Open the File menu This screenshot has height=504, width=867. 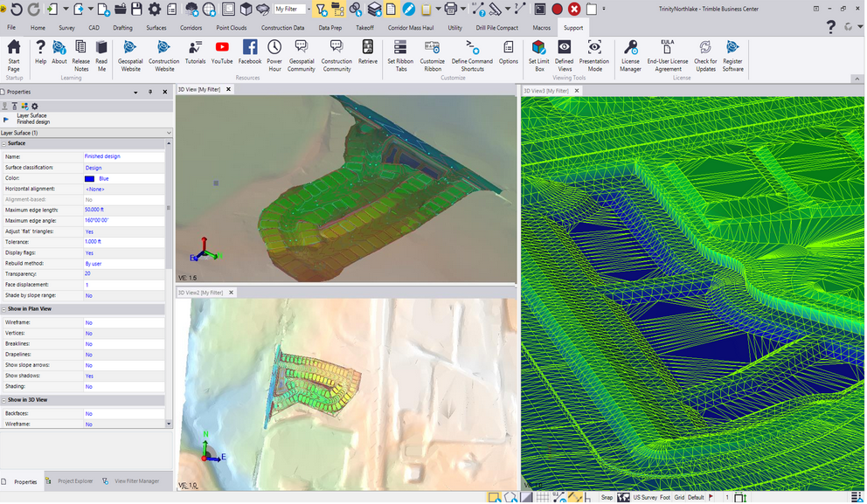pos(11,28)
